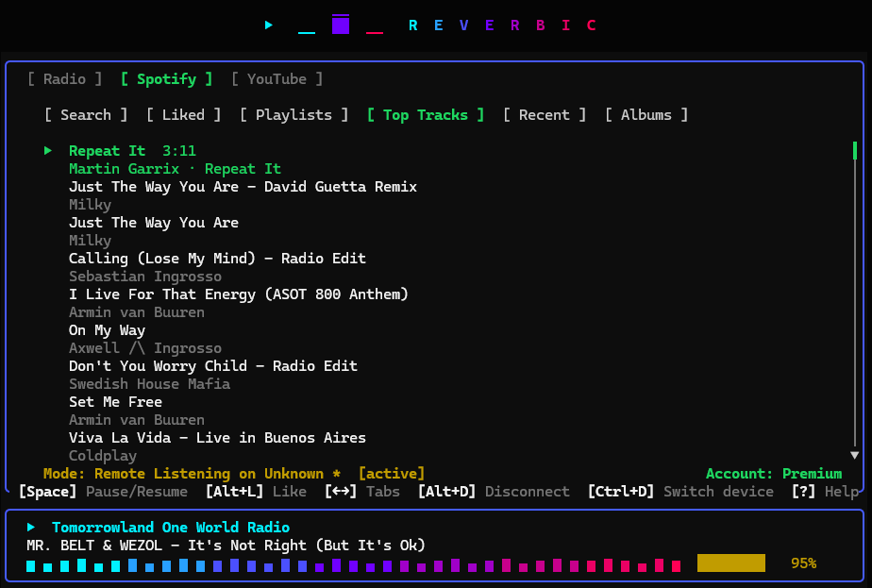Select Don't You Worry Child – Radio Edit
This screenshot has width=872, height=588.
tap(213, 366)
